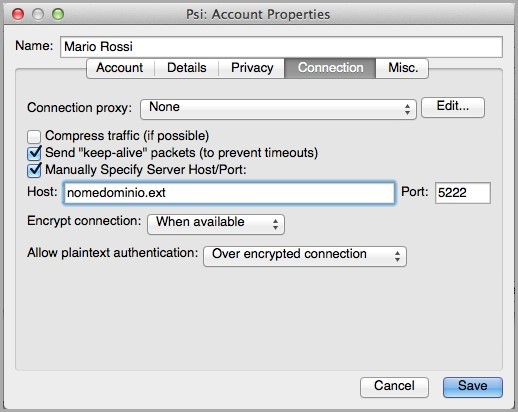Image resolution: width=518 pixels, height=412 pixels.
Task: Uncheck Manually Specify Server Host/Port
Action: pos(34,170)
